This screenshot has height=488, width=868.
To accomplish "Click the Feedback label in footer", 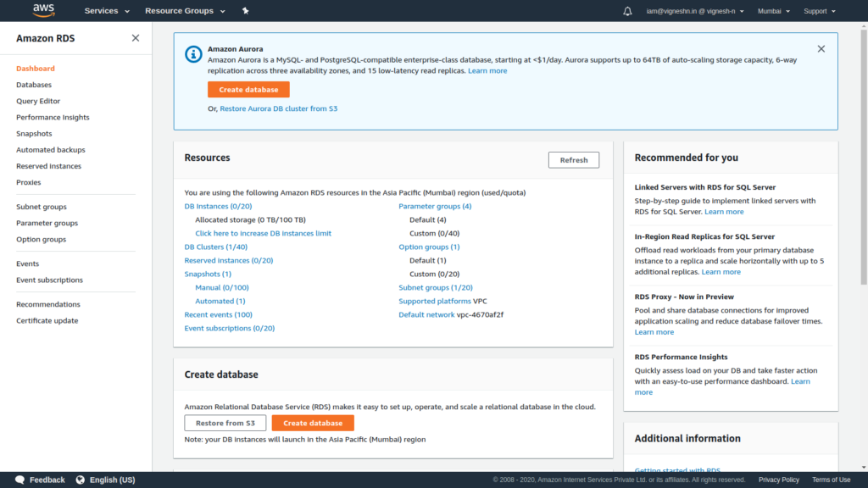I will pyautogui.click(x=47, y=480).
